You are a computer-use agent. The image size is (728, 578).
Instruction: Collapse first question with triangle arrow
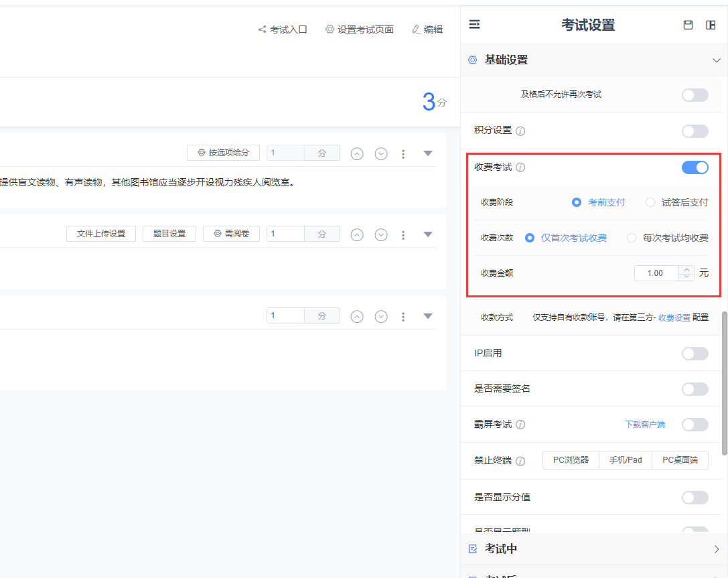(428, 153)
